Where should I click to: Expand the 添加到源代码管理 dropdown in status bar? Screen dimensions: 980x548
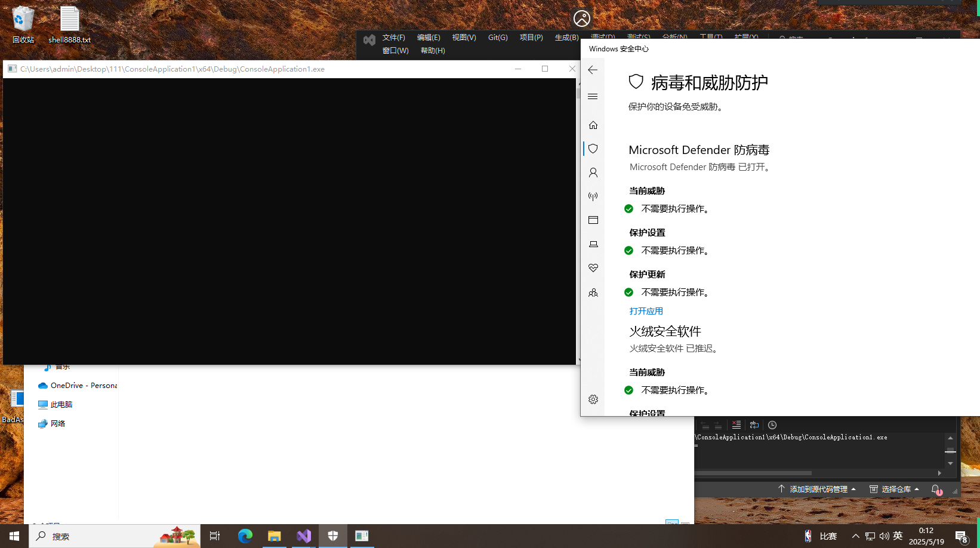click(818, 489)
